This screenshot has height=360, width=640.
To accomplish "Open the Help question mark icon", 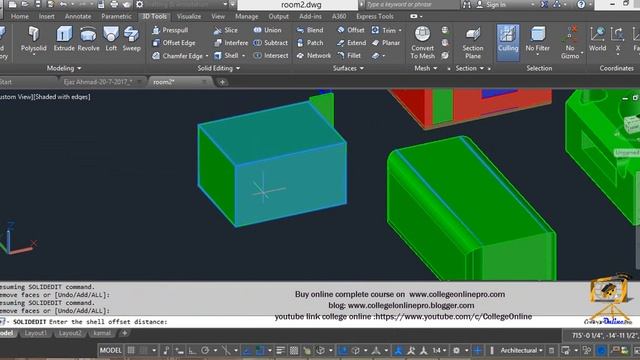I will click(581, 4).
